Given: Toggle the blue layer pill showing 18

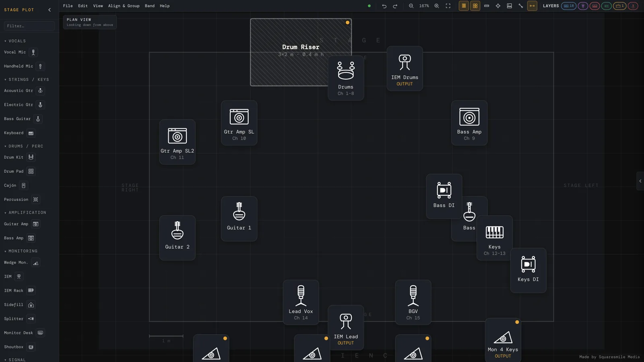Looking at the screenshot, I should pos(569,6).
